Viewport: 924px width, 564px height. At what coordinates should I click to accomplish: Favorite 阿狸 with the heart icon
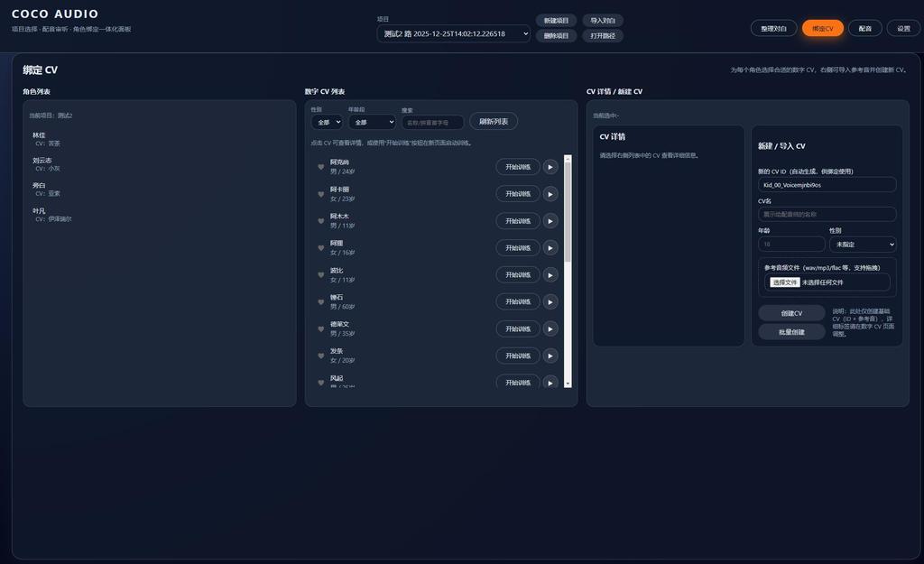(x=321, y=247)
